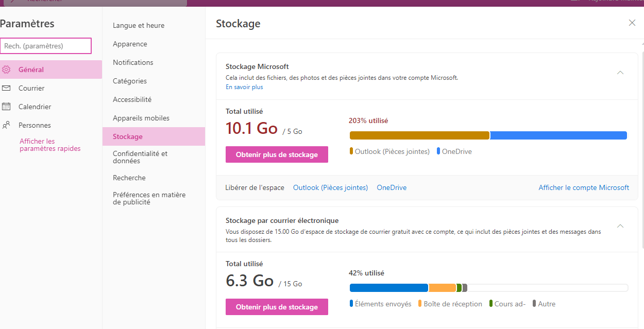This screenshot has height=329, width=644.
Task: Click the Stockage Microsoft section title
Action: point(257,66)
